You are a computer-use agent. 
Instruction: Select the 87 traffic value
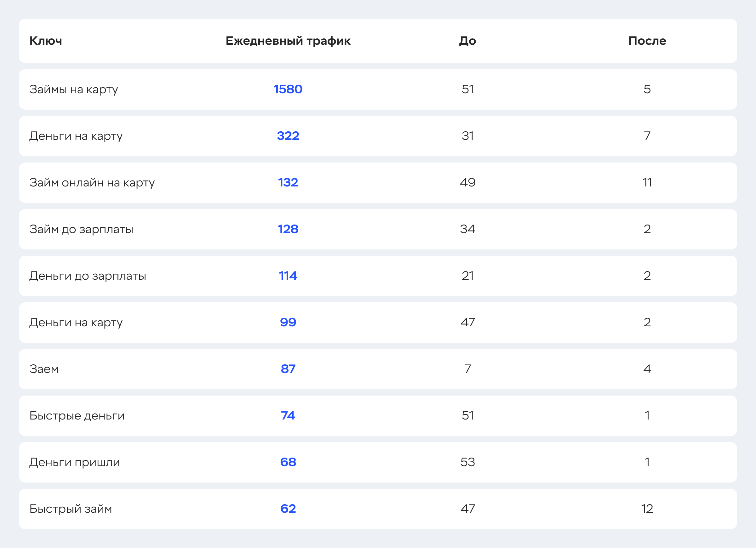coord(288,369)
